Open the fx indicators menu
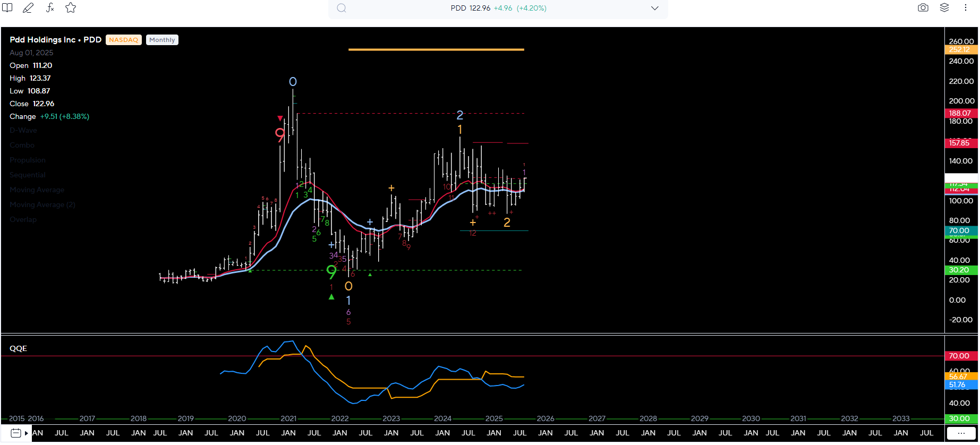Viewport: 980px width, 445px height. coord(49,8)
